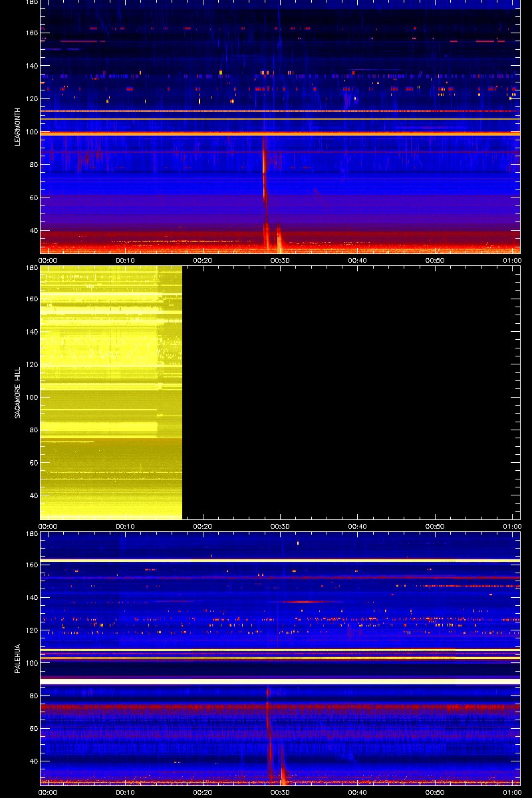The height and width of the screenshot is (798, 532).
Task: Click the 00:30 time label under Sagamore Hill panel
Action: pos(280,526)
